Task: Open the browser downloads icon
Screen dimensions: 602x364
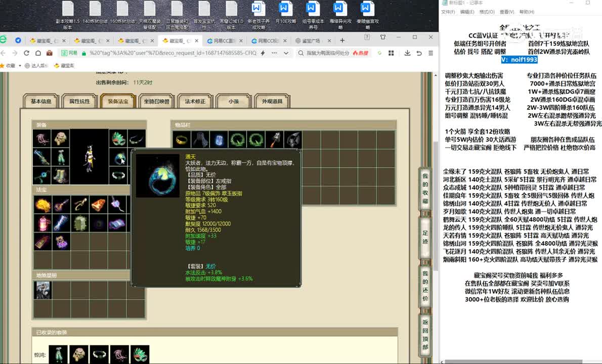Action: 407,53
